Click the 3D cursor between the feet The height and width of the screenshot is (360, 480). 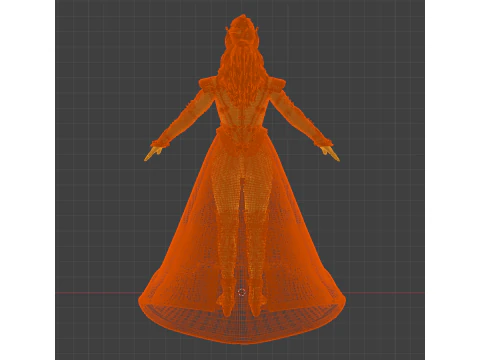point(242,292)
